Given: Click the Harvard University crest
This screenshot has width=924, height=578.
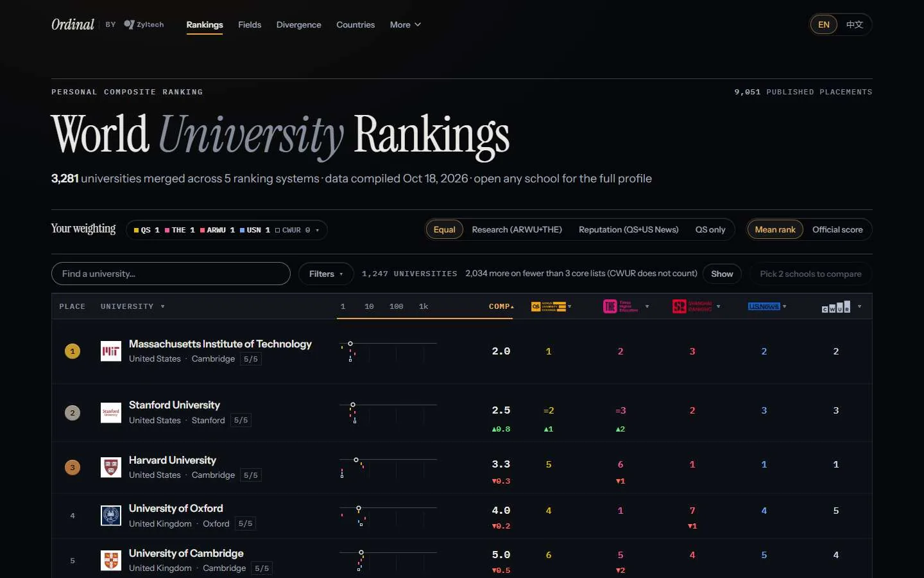Looking at the screenshot, I should point(111,467).
